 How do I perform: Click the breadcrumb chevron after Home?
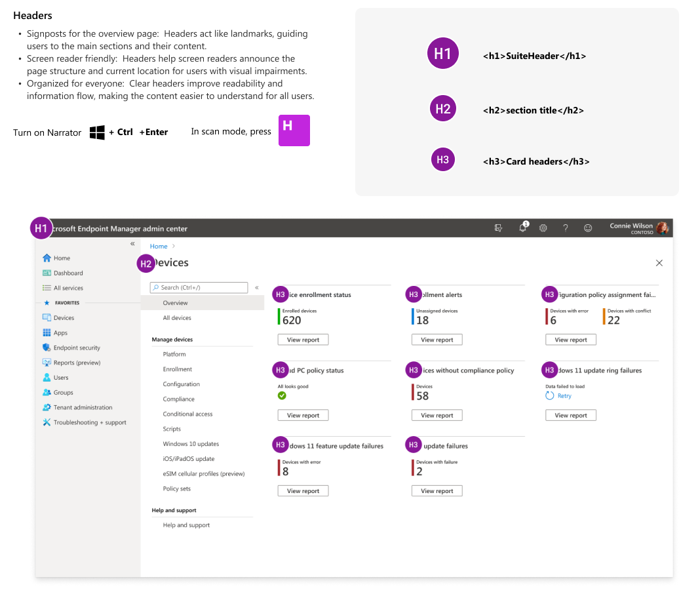(174, 246)
